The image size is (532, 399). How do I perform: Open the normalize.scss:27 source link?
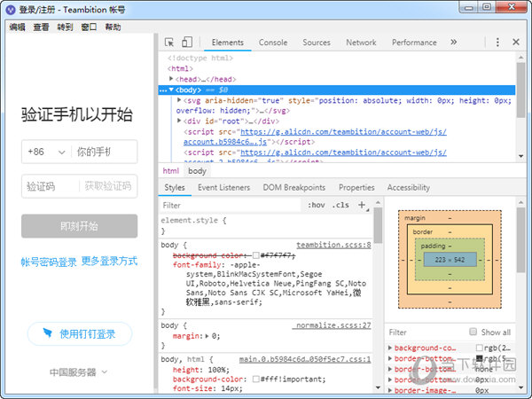[x=333, y=325]
